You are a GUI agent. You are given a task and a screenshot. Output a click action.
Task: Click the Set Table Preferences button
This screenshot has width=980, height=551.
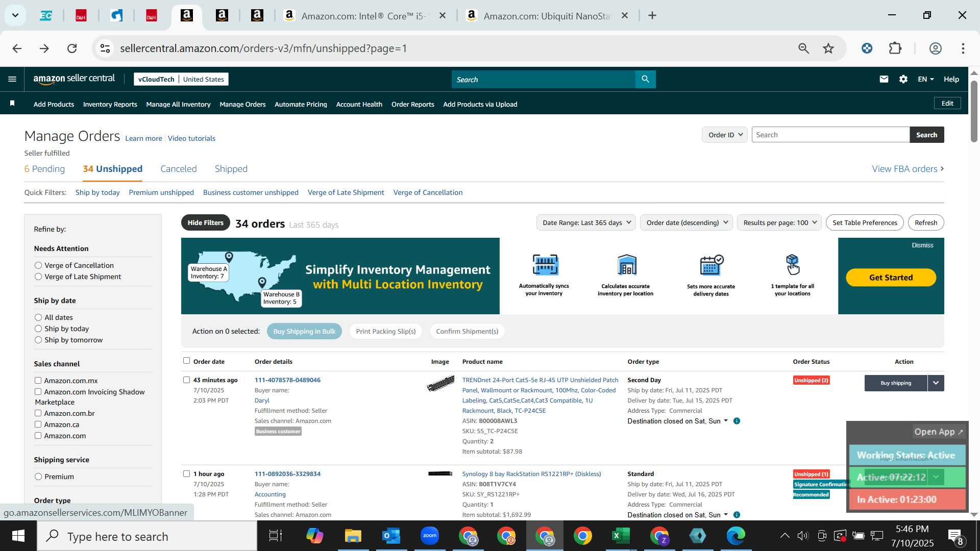[x=865, y=222]
